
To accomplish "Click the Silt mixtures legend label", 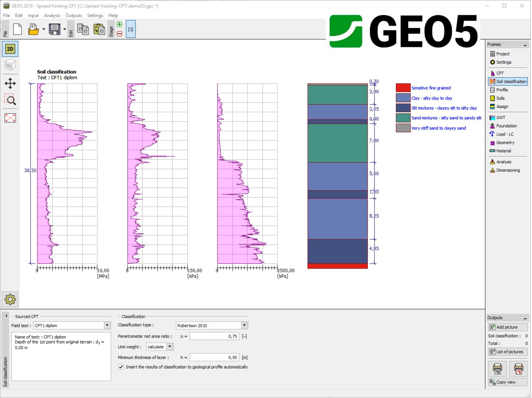I will click(444, 108).
